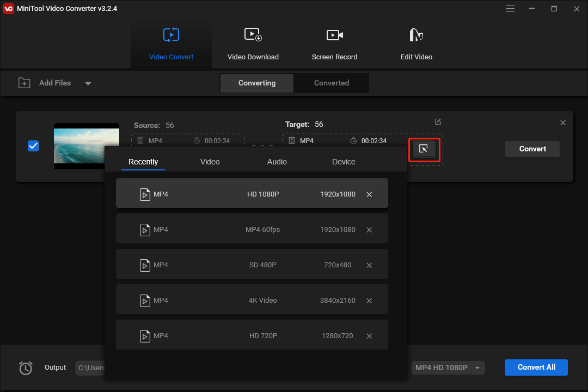Screen dimensions: 588x392
Task: Click the target duration clock icon
Action: [x=353, y=140]
